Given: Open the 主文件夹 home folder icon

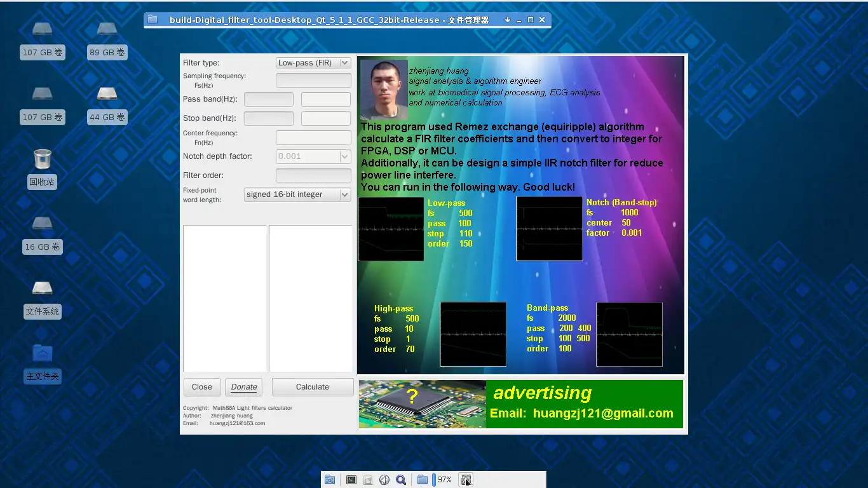Looking at the screenshot, I should pos(43,363).
